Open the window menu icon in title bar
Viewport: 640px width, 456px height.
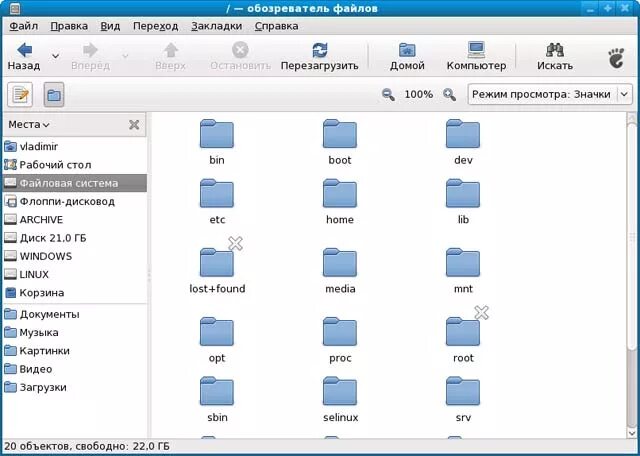pyautogui.click(x=16, y=8)
